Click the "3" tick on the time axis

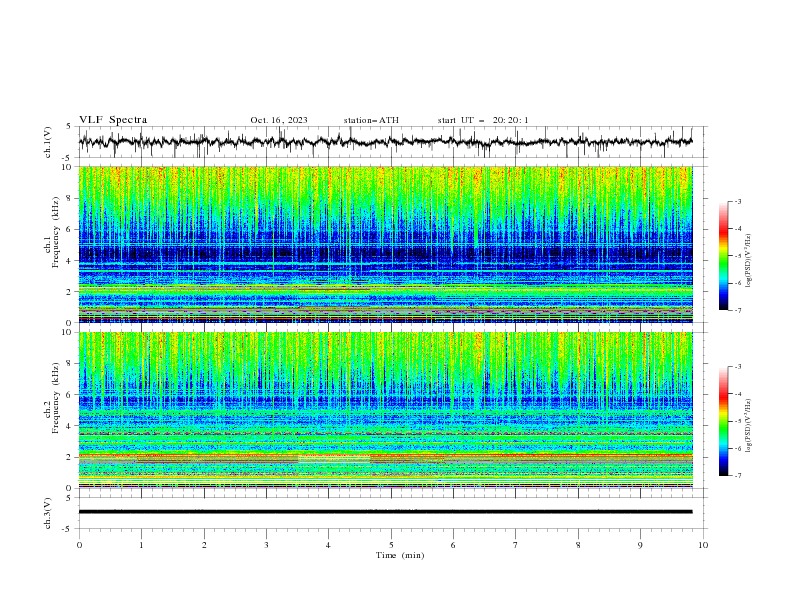[x=266, y=545]
